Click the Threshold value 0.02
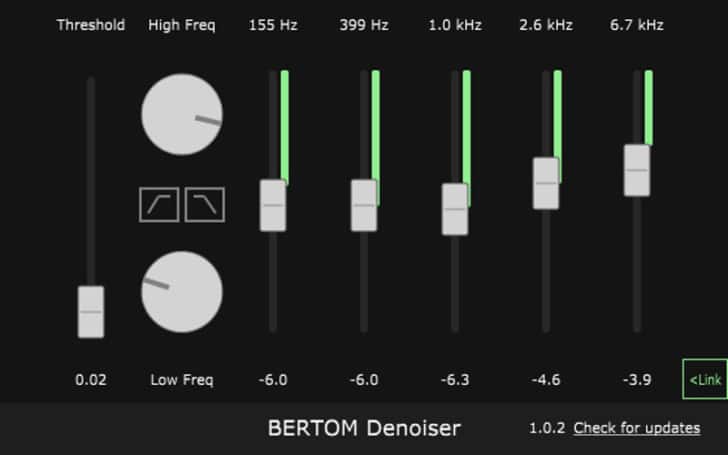Image resolution: width=728 pixels, height=455 pixels. point(91,380)
